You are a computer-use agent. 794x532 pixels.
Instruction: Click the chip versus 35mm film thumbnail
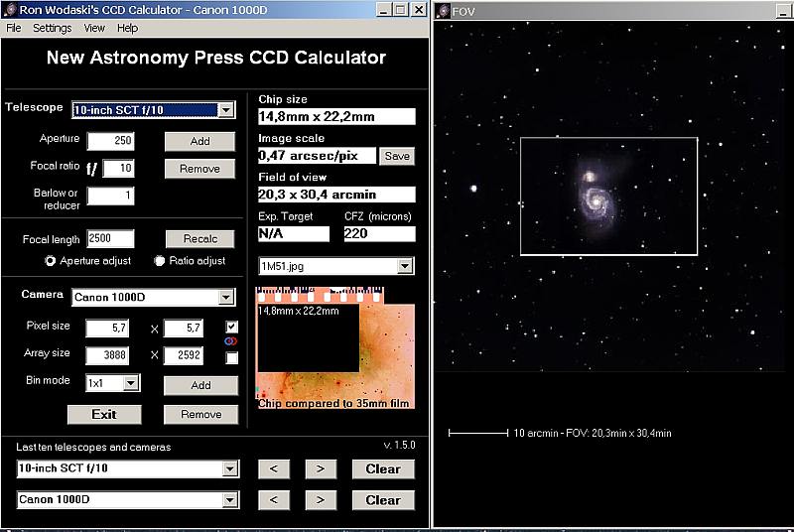click(x=335, y=348)
